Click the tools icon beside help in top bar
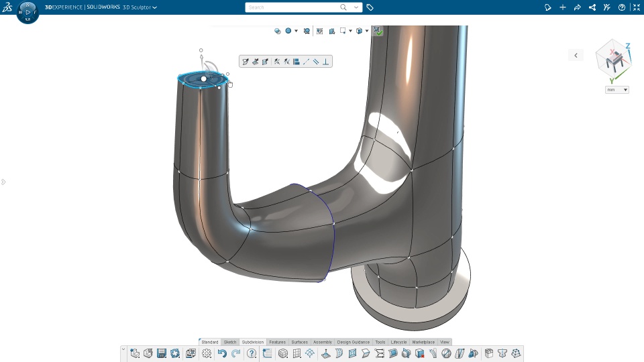The image size is (644, 362). pos(607,7)
